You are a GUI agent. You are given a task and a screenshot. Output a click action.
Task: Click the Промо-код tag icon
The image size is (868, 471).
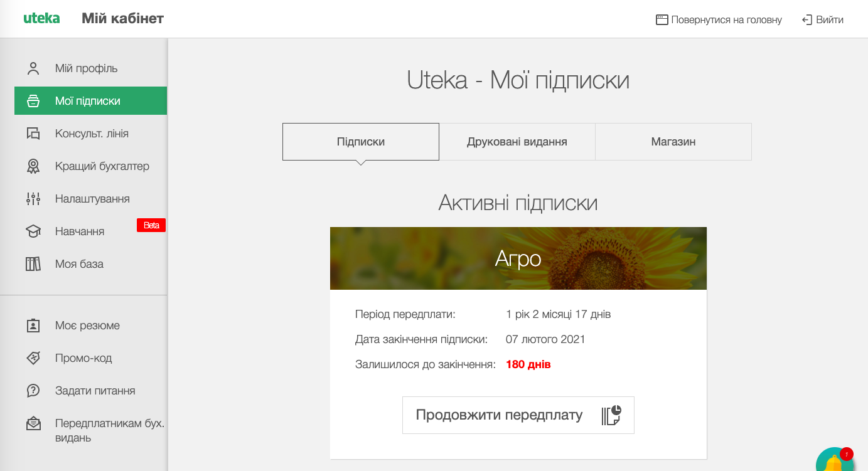pos(33,358)
